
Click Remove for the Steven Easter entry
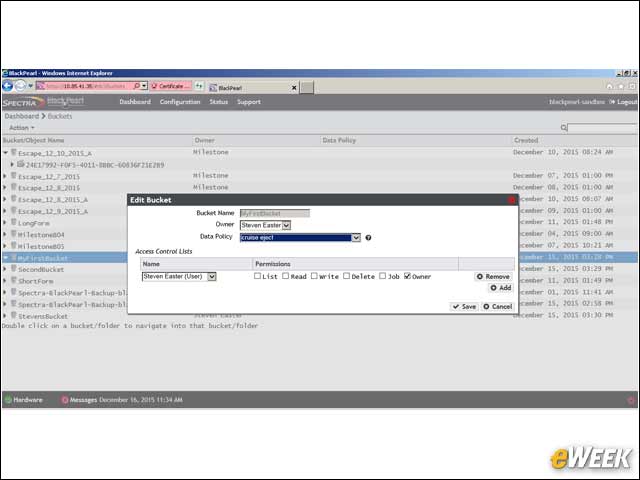493,276
